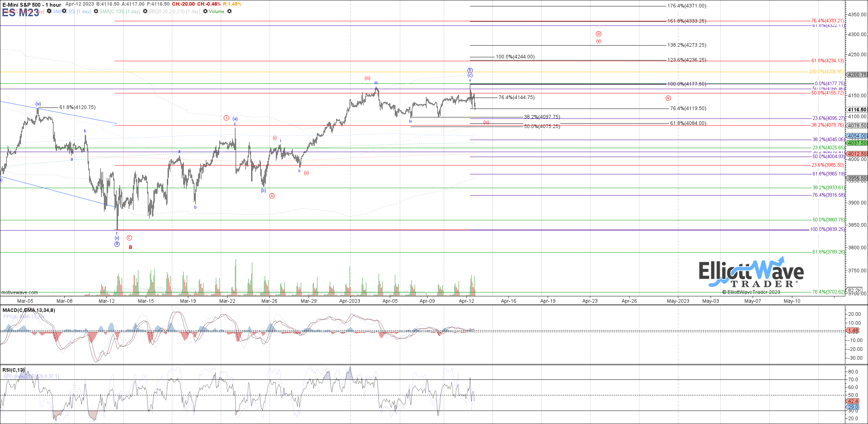Click the Apr-12 date on time axis
Screen dimensions: 868x424
pos(466,301)
